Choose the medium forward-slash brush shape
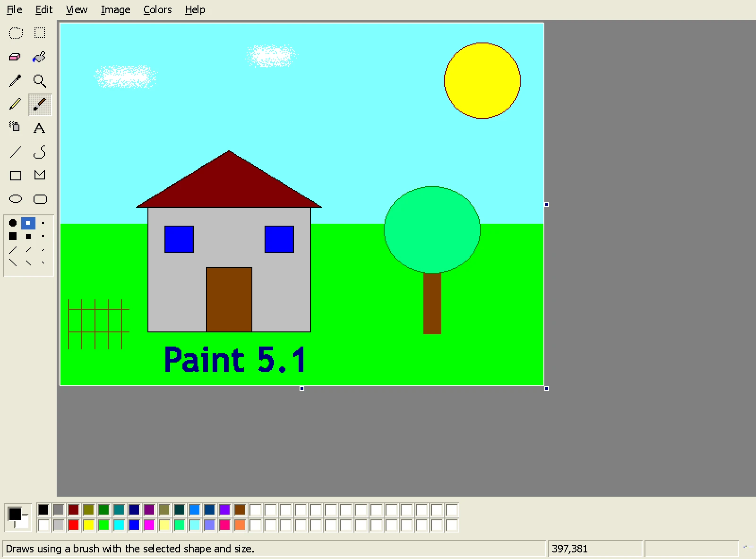Viewport: 756px width, 559px height. click(x=28, y=250)
